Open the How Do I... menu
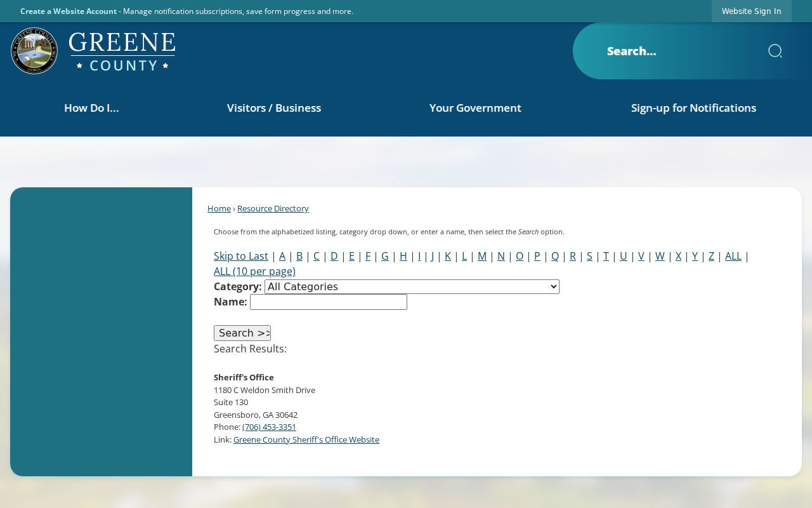Viewport: 812px width, 508px height. (91, 108)
